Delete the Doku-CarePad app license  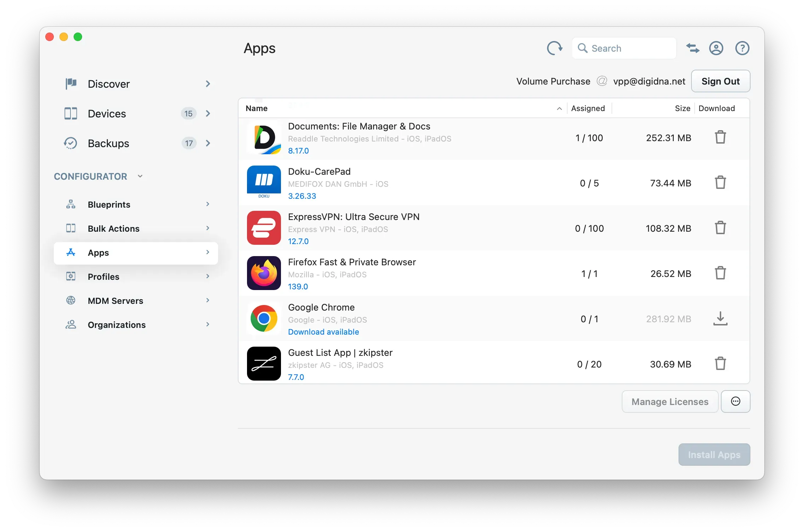pyautogui.click(x=720, y=183)
